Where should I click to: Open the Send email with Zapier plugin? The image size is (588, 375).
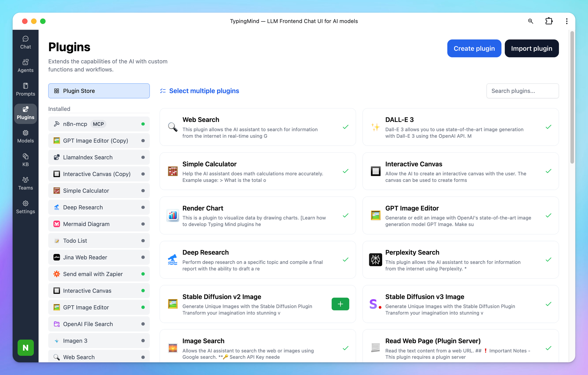99,274
